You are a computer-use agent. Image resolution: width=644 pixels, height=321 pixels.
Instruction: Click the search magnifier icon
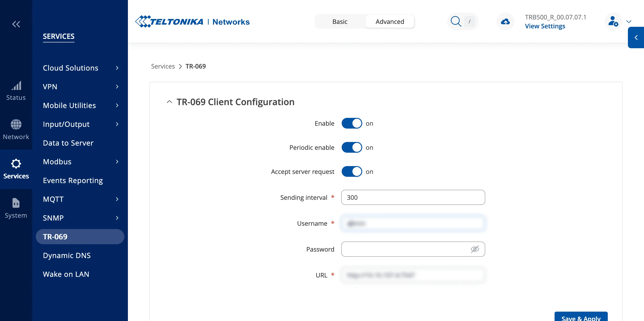pyautogui.click(x=456, y=21)
